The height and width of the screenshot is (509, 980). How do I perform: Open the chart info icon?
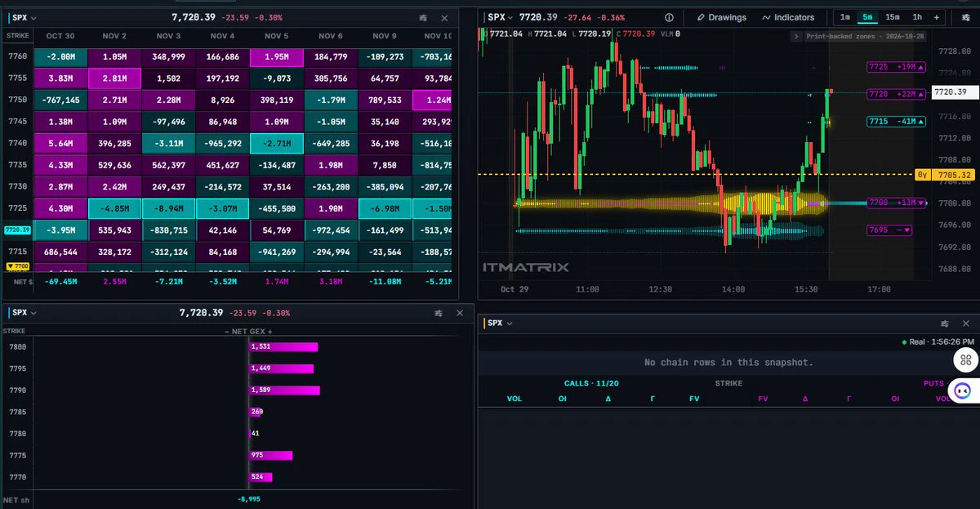click(670, 17)
